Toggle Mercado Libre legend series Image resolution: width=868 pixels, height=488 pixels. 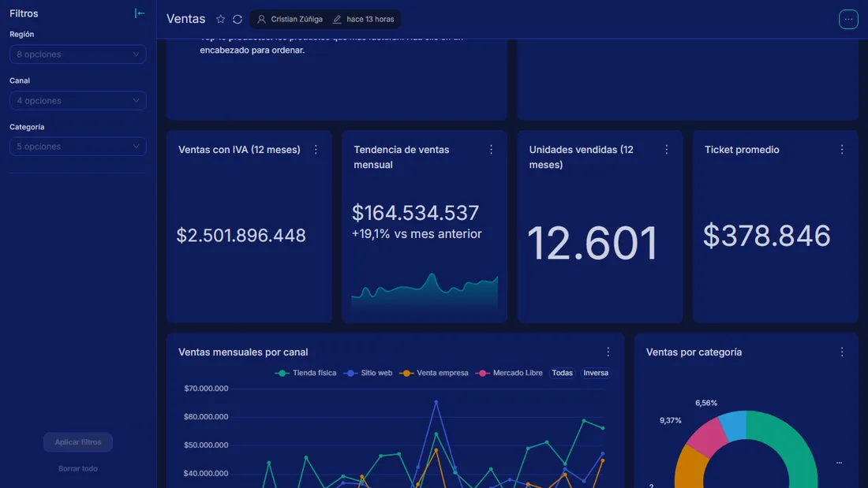point(509,373)
